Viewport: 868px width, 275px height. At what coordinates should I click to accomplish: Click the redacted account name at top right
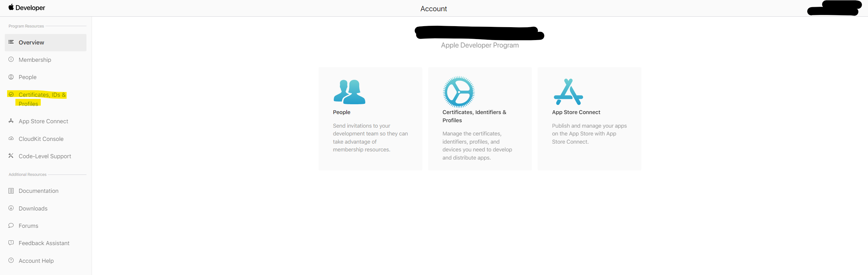[834, 8]
